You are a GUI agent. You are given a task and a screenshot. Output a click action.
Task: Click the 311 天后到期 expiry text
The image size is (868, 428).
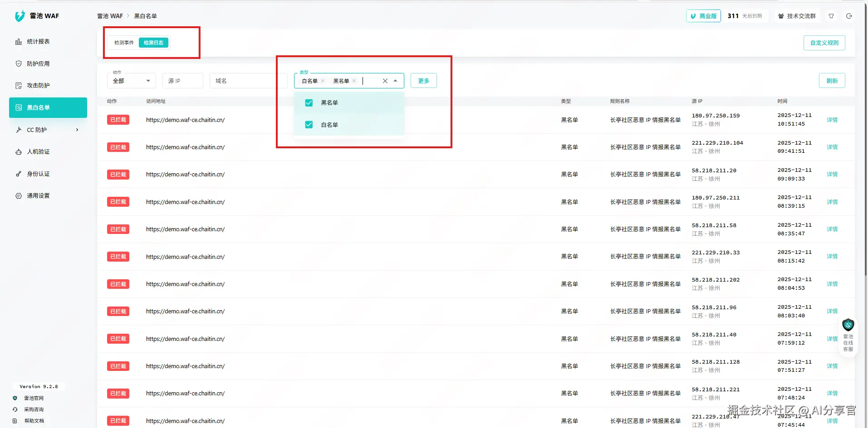coord(745,16)
